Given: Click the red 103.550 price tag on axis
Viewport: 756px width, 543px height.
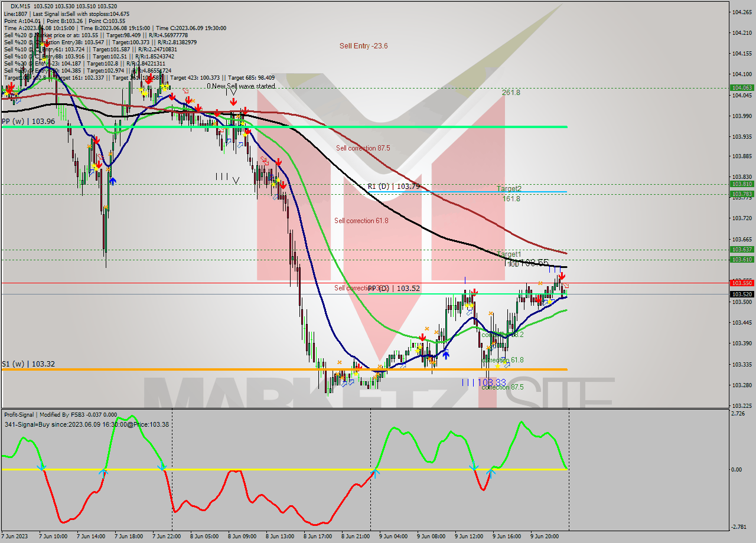Looking at the screenshot, I should tap(742, 283).
